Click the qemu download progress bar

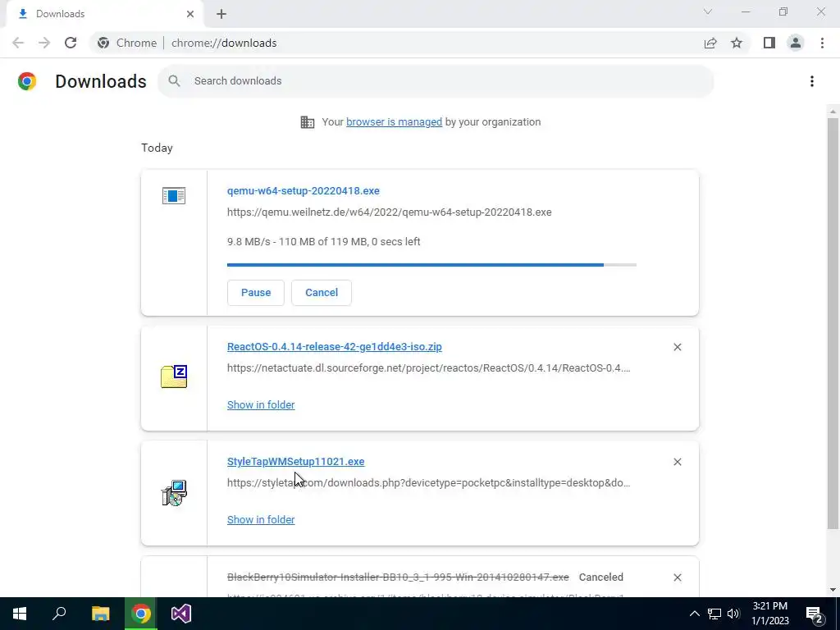point(431,265)
